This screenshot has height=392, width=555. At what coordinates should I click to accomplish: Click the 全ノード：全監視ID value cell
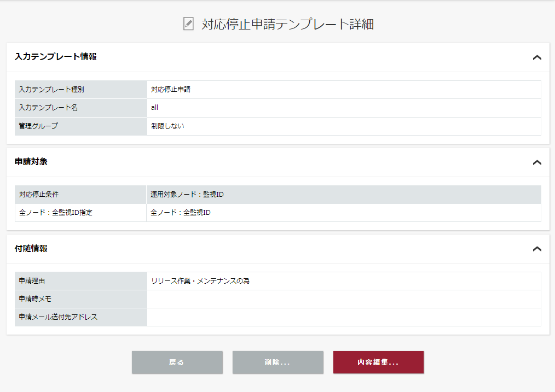pos(344,213)
